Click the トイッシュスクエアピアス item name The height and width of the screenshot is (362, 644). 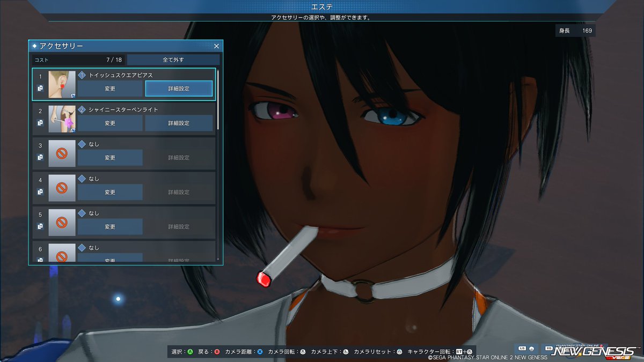pos(121,75)
